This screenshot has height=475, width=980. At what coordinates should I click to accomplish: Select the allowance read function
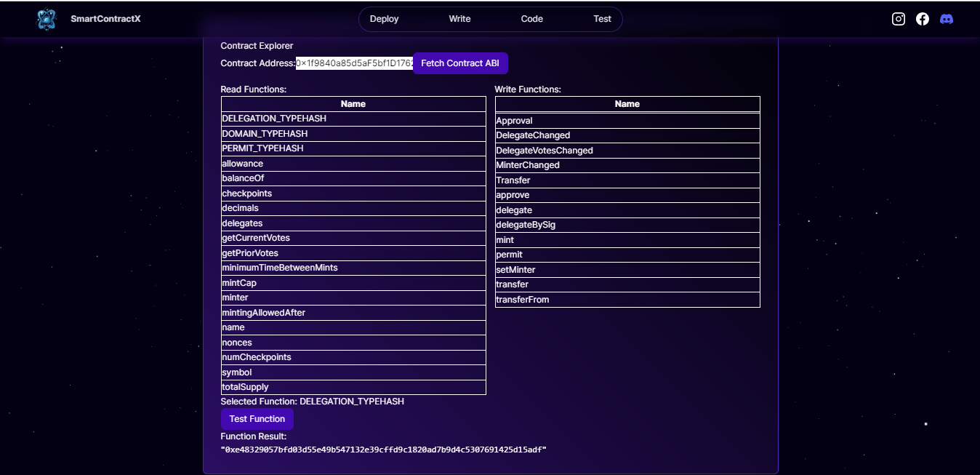(x=353, y=164)
